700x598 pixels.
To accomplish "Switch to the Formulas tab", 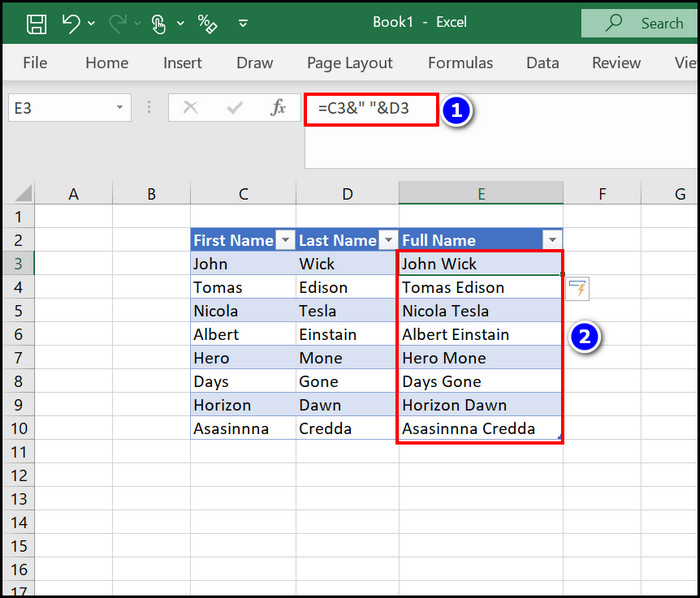I will pyautogui.click(x=460, y=62).
